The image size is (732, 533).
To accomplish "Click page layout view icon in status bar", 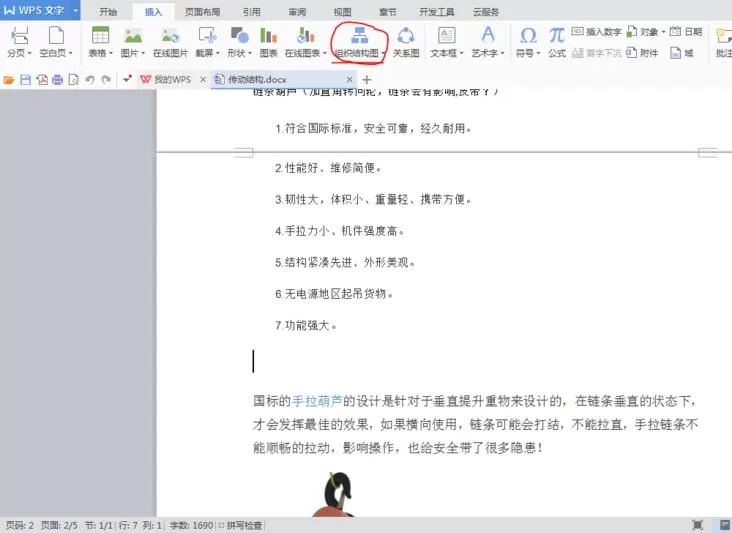I will tap(725, 525).
